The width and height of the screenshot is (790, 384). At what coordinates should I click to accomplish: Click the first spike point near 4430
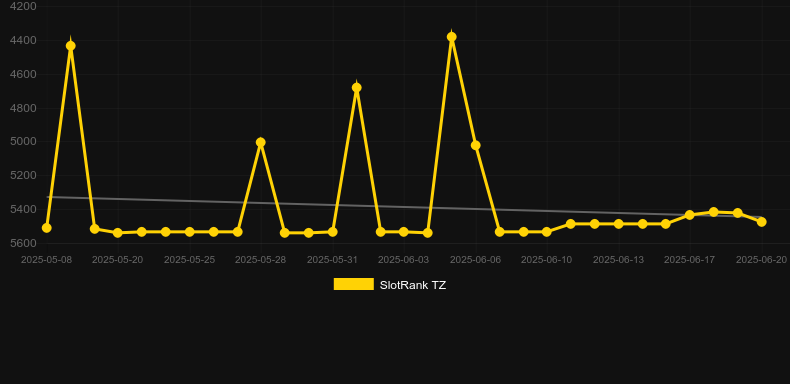(71, 46)
